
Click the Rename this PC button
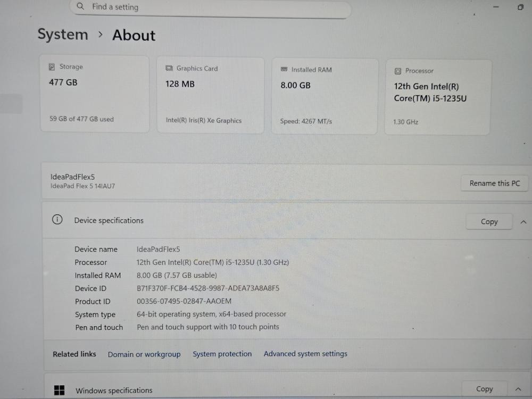[494, 183]
